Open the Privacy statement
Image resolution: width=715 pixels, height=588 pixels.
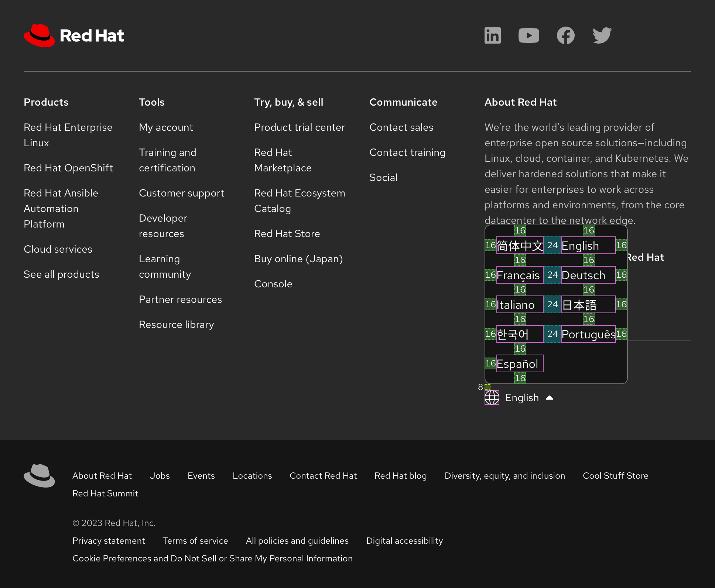[109, 540]
